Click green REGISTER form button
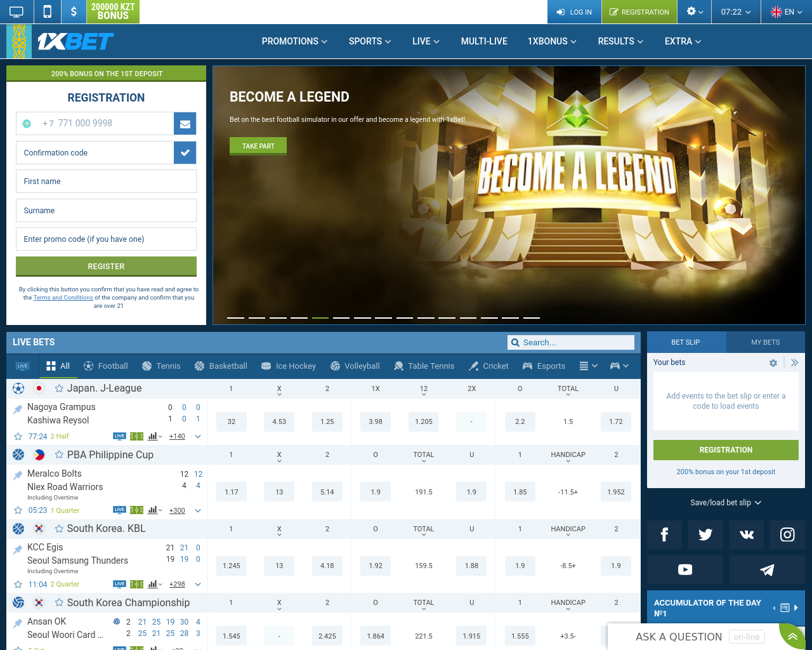Screen dimensions: 812x650 pyautogui.click(x=106, y=267)
